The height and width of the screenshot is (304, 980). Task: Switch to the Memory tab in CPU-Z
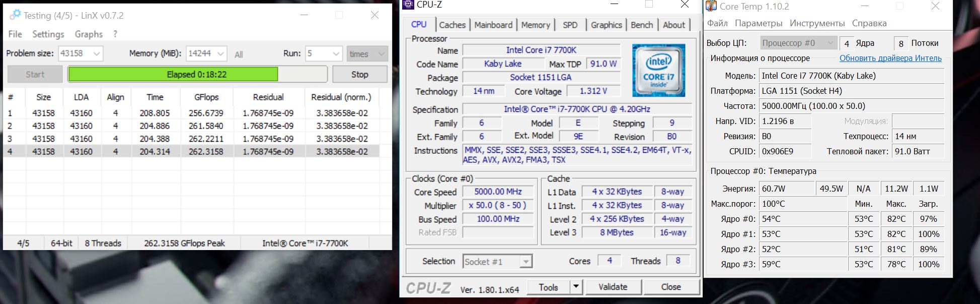click(536, 25)
